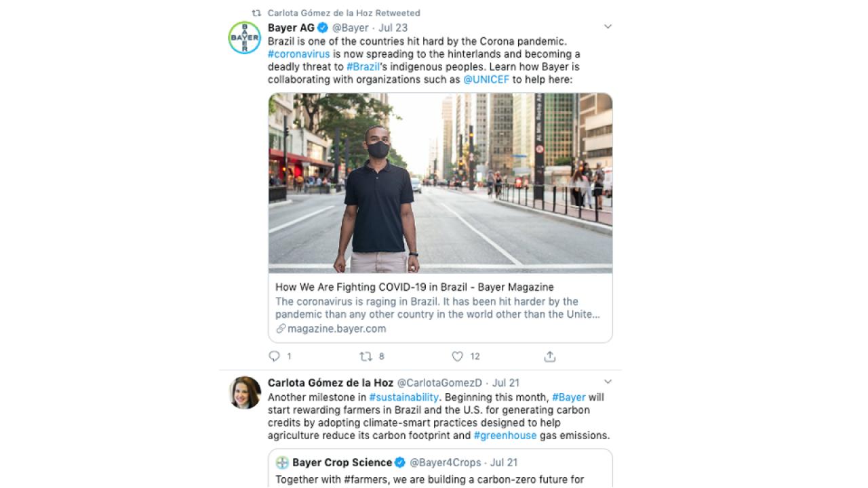The image size is (868, 488).
Task: Expand options chevron on Carlota's tweet
Action: point(608,382)
